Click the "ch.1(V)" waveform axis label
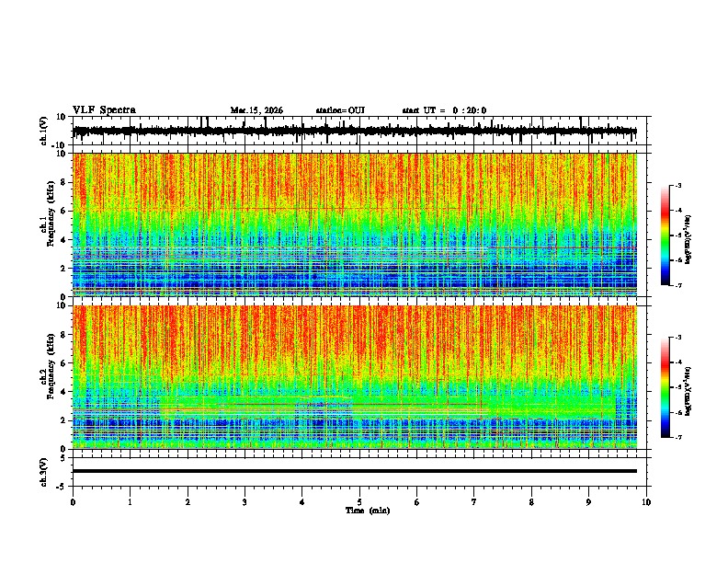The image size is (728, 563). (x=44, y=131)
